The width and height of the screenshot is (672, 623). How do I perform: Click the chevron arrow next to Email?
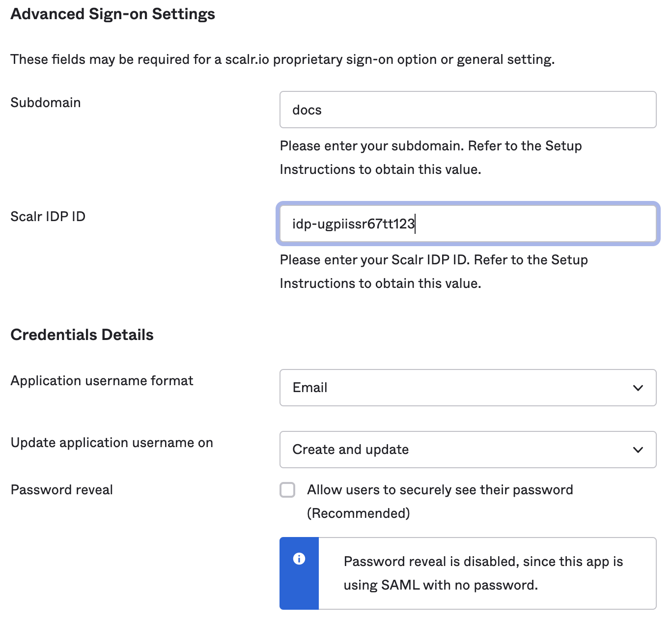coord(638,388)
